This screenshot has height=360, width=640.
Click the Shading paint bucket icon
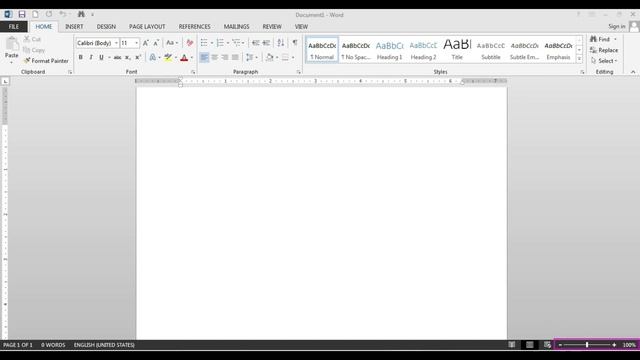(x=269, y=58)
